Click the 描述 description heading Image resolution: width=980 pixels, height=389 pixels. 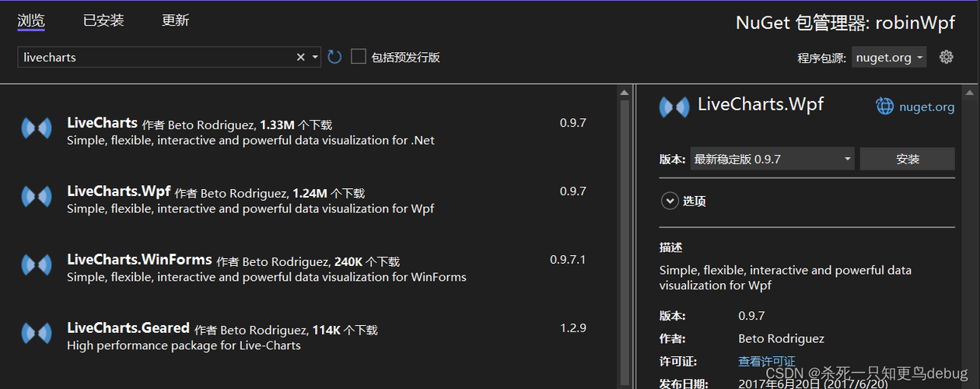670,247
